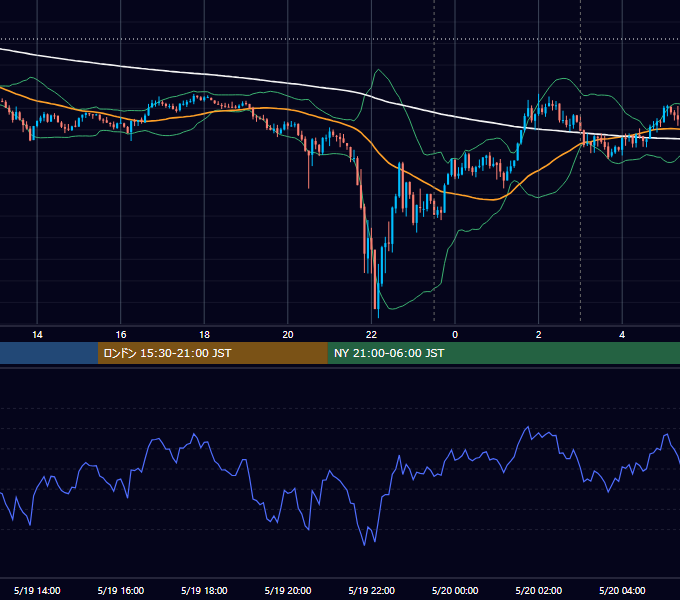Screen dimensions: 680x600
Task: Click the 5/19 16:00 date label
Action: (121, 590)
